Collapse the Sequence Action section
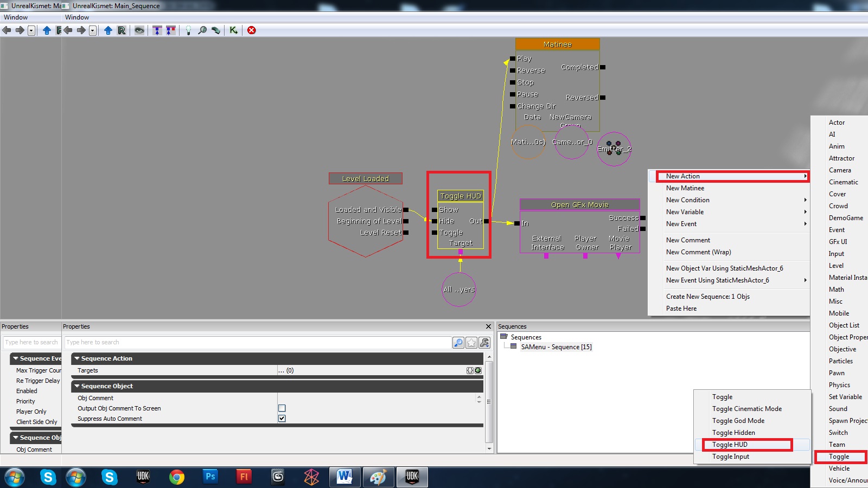This screenshot has width=868, height=488. coord(77,358)
